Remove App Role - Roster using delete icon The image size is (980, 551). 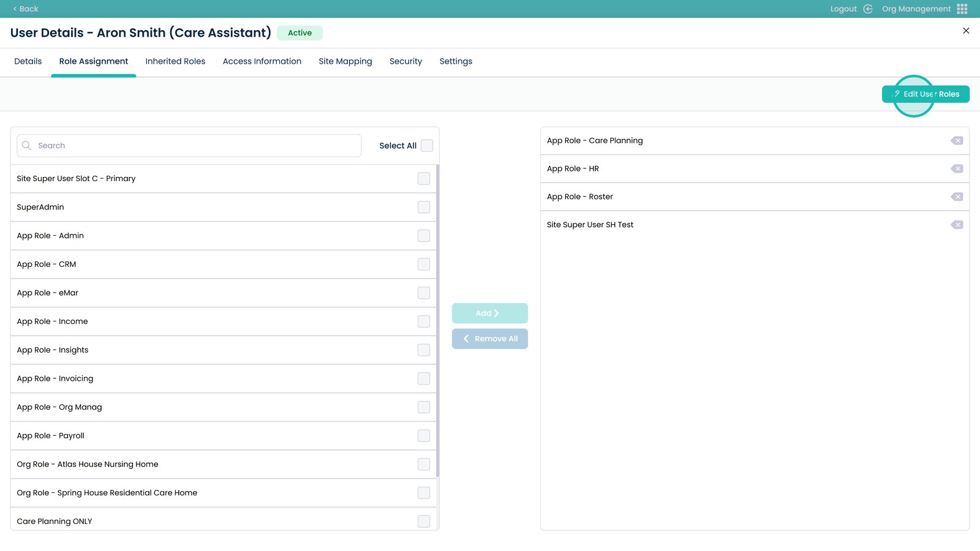tap(957, 197)
